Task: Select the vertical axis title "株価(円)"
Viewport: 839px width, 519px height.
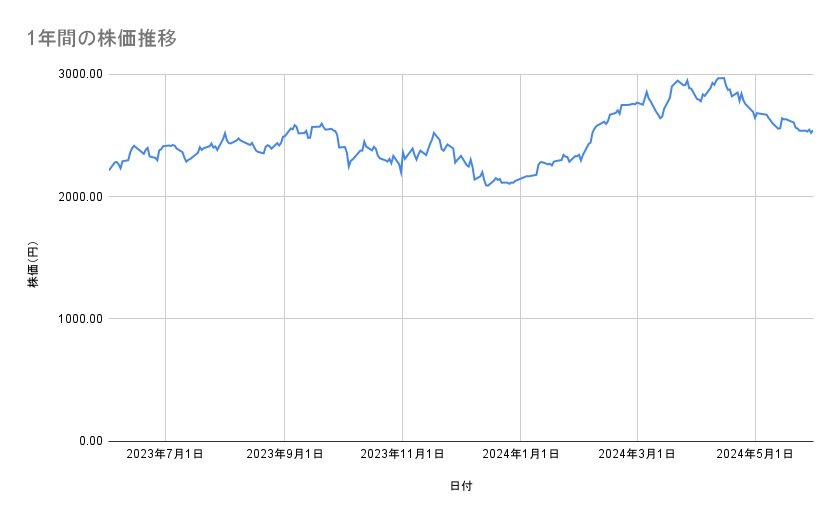Action: [33, 265]
